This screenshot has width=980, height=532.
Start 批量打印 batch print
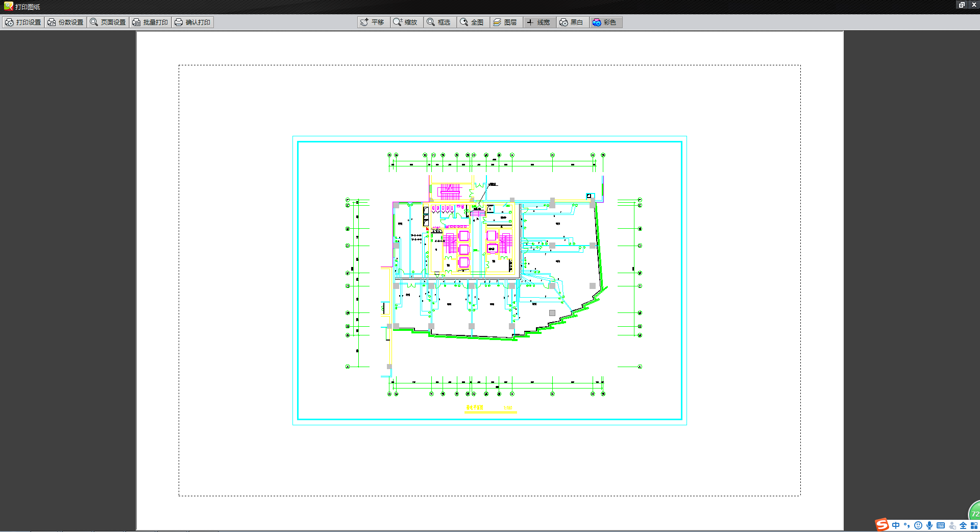tap(150, 22)
